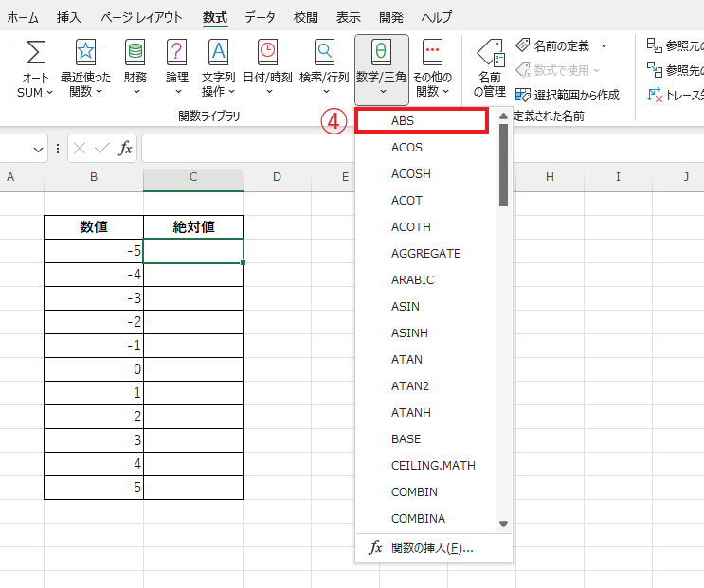Switch to the Page Layout (ページ レイアウト) tab
The width and height of the screenshot is (704, 588).
pyautogui.click(x=142, y=17)
